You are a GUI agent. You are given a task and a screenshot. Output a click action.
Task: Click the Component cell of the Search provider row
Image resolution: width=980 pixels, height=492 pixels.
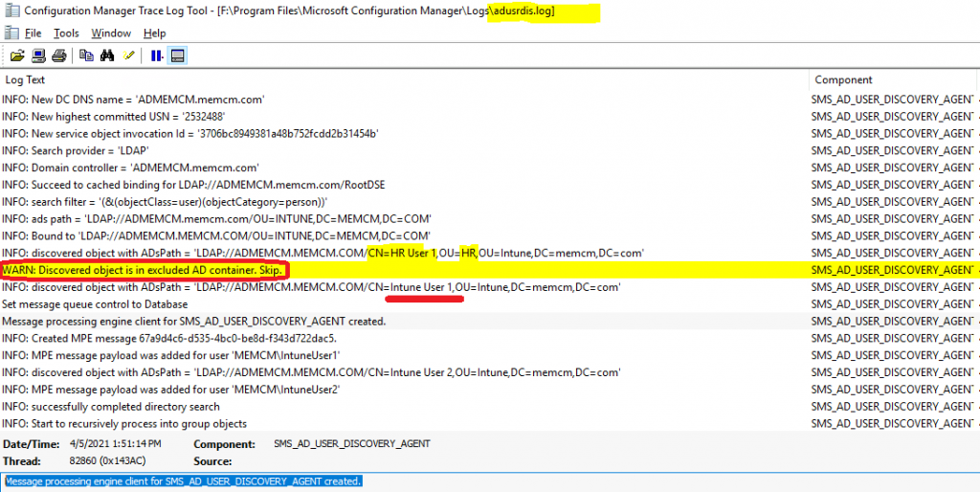point(893,150)
